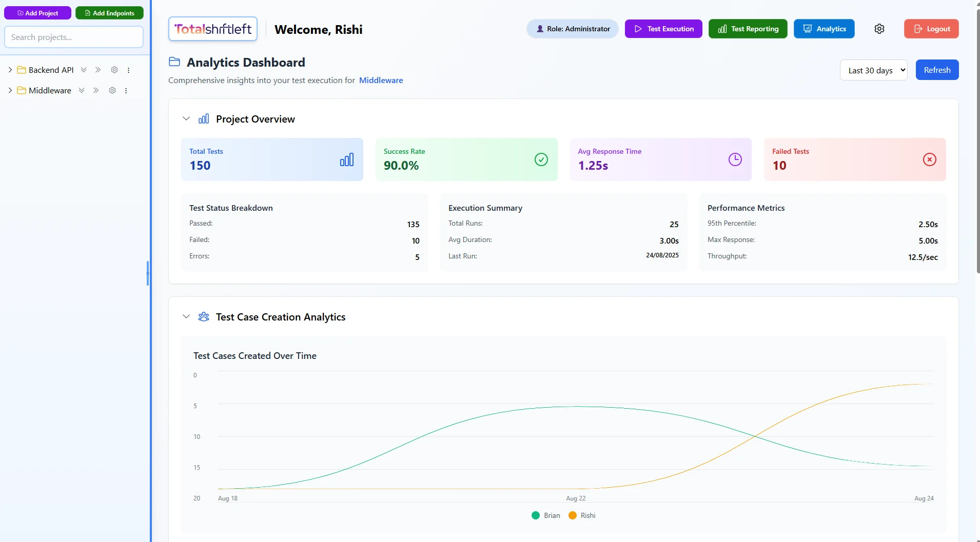Screen dimensions: 980x542
Task: Open Middleware project settings gear icon
Action: (x=112, y=90)
